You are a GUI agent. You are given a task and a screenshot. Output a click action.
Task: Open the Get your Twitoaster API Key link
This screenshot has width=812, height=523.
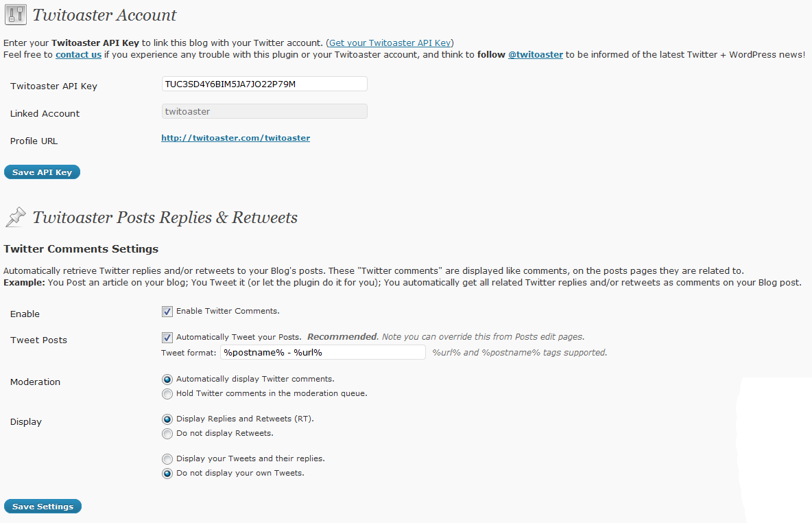(391, 43)
